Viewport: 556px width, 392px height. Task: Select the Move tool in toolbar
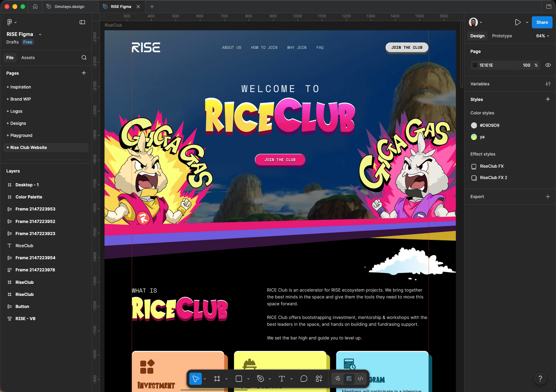pyautogui.click(x=196, y=379)
